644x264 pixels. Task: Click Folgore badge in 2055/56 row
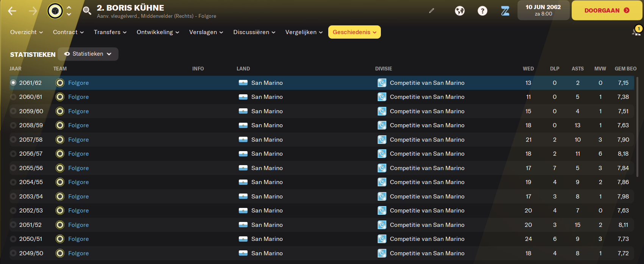(60, 168)
